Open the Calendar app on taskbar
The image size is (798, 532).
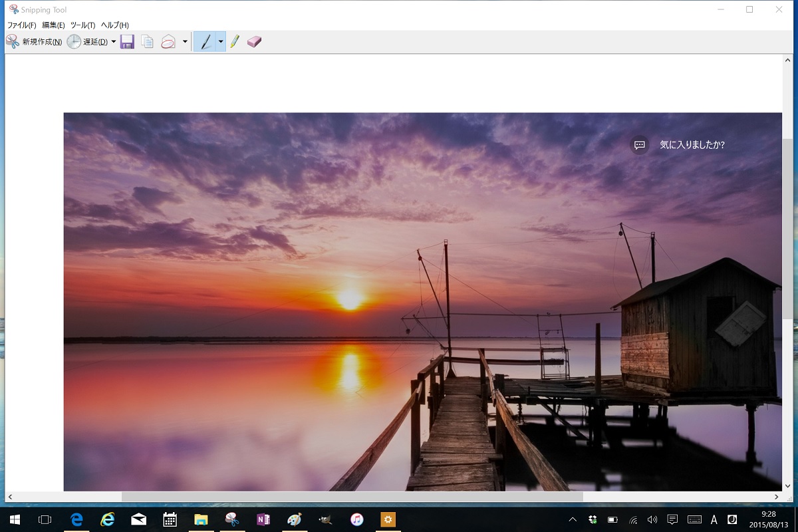(x=170, y=519)
